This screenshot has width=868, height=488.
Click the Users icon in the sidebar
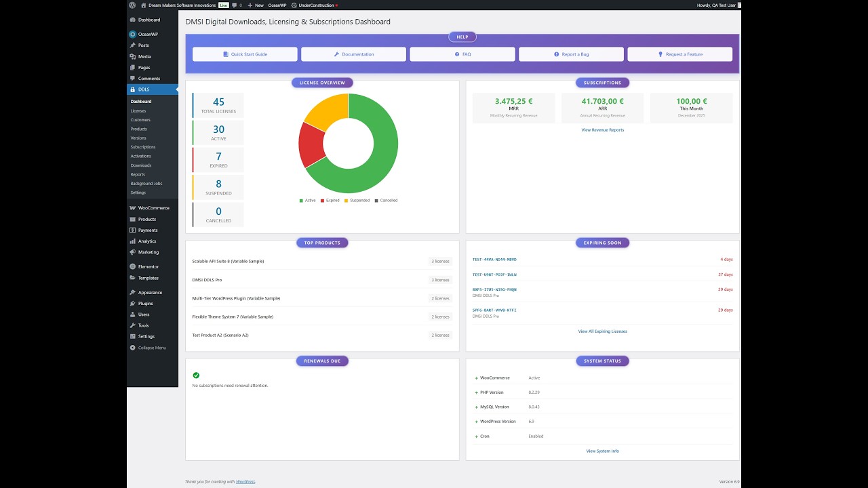pyautogui.click(x=132, y=314)
